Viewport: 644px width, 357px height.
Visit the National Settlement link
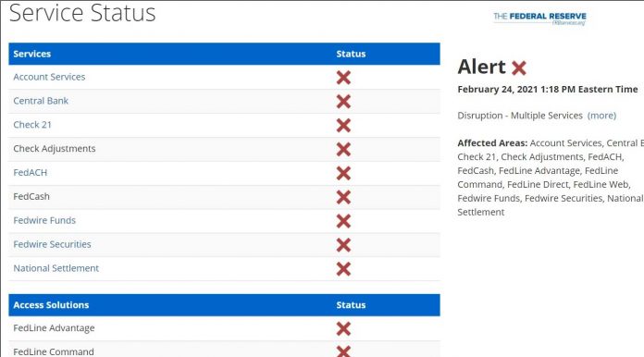coord(56,268)
